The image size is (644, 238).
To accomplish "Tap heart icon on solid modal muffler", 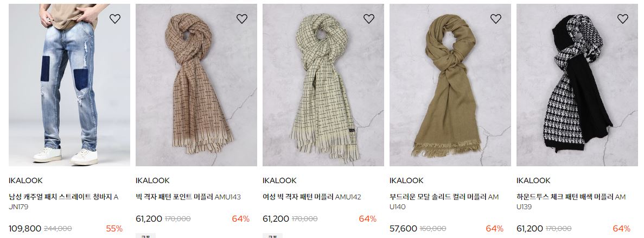I will click(496, 18).
